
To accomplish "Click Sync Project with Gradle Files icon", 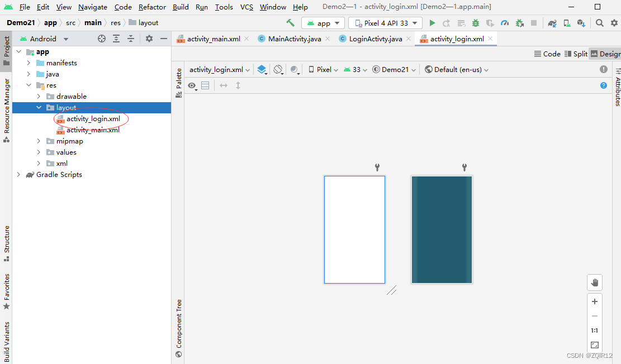I will (x=552, y=23).
